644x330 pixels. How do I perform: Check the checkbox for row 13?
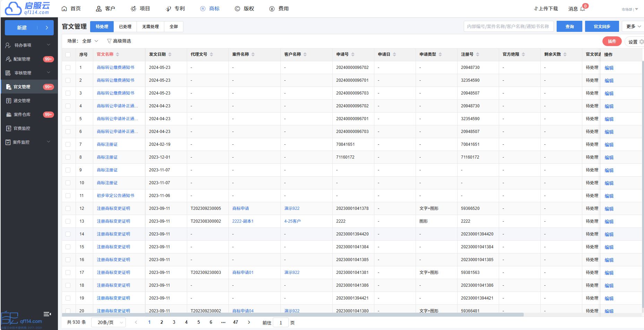coord(68,221)
